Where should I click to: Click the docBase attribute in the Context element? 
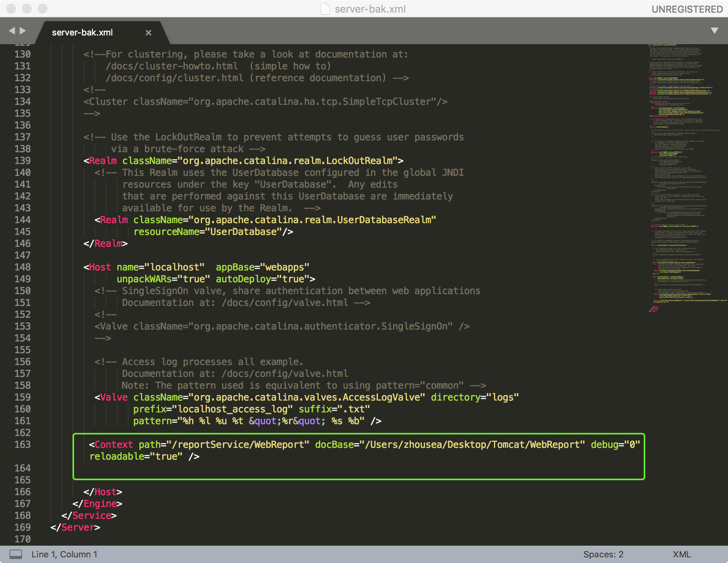(x=334, y=445)
